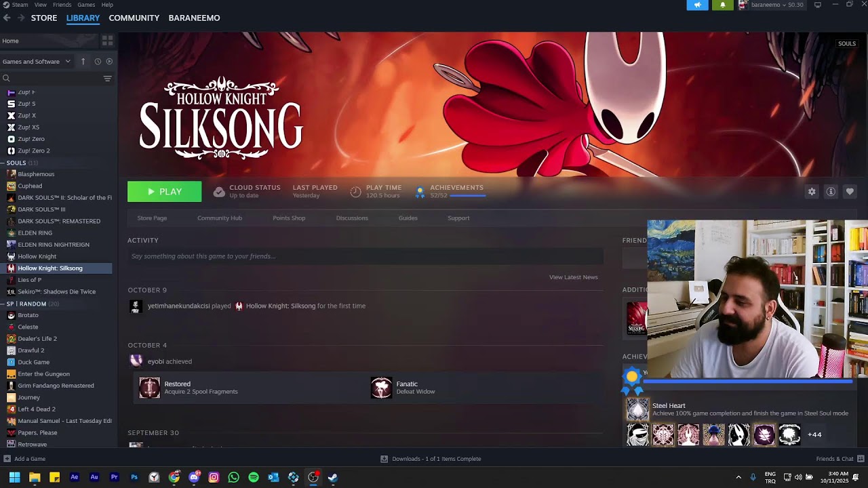Viewport: 868px width, 488px height.
Task: Go forward with the navigation arrow
Action: point(21,18)
